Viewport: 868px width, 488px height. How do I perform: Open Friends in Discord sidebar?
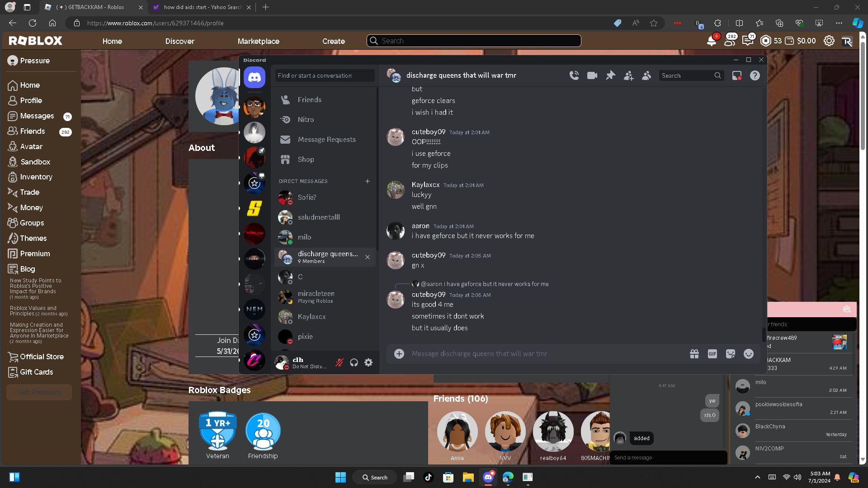tap(325, 100)
